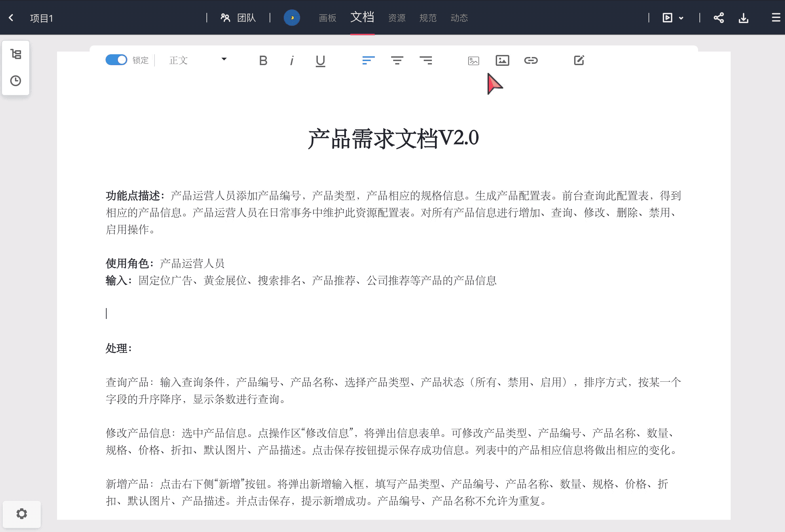785x532 pixels.
Task: Open the 团队 team button
Action: tap(238, 18)
